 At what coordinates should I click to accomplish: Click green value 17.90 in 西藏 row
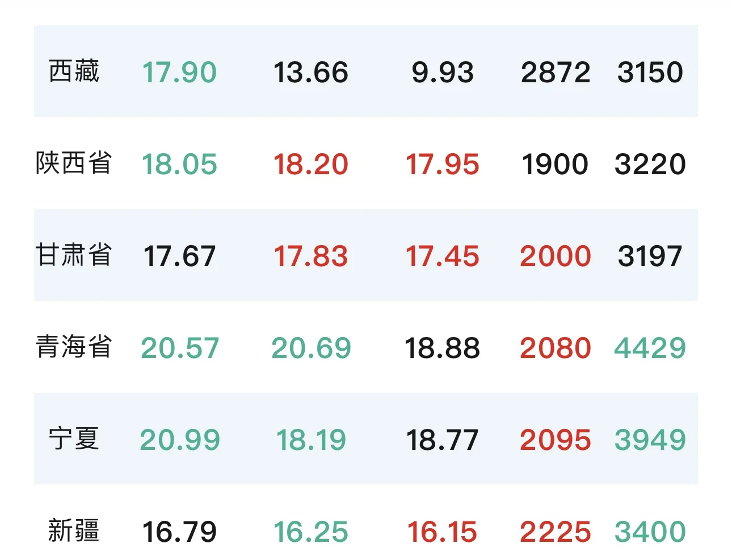tap(179, 73)
